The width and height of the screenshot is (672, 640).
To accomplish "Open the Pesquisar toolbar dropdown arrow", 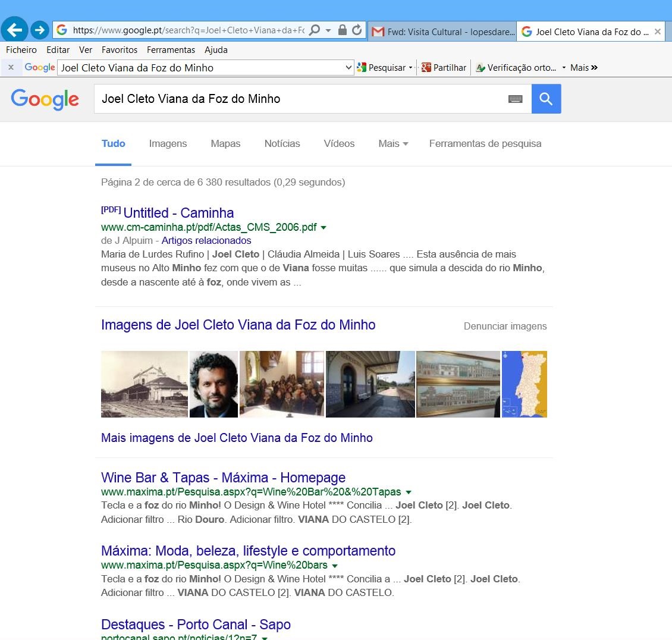I will 410,67.
